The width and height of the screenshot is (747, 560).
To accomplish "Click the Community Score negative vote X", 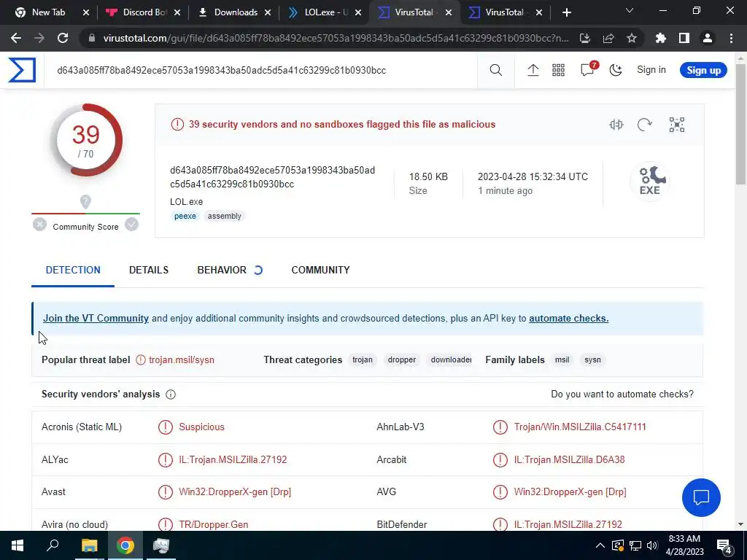I will [40, 225].
